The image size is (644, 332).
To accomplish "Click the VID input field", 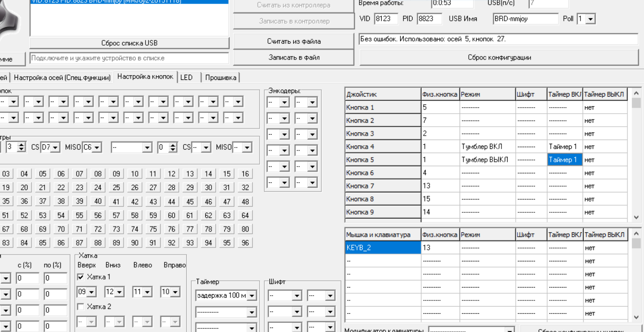I will point(386,19).
